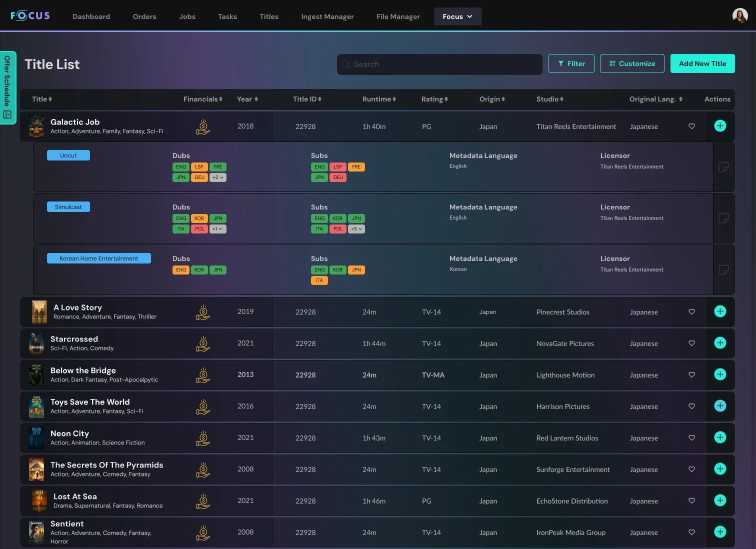Screen dimensions: 756x549
Task: Click the Add New Title button
Action: pyautogui.click(x=702, y=63)
